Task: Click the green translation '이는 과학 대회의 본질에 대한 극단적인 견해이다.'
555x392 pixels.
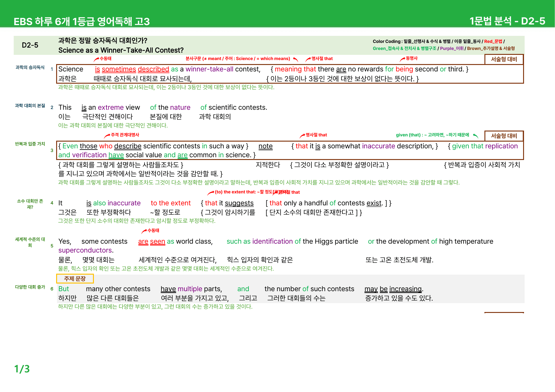Action: (113, 125)
